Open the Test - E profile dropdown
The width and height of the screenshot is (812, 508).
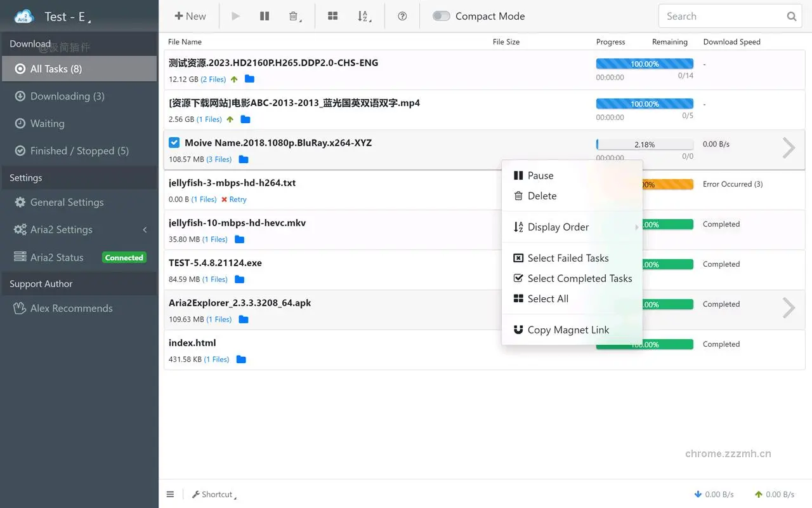(68, 17)
